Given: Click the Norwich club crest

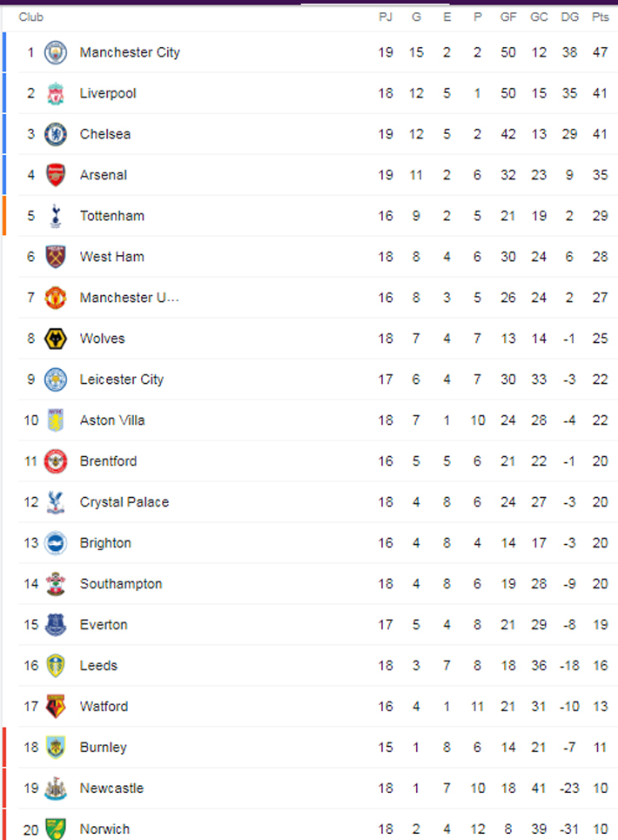Looking at the screenshot, I should tap(56, 828).
